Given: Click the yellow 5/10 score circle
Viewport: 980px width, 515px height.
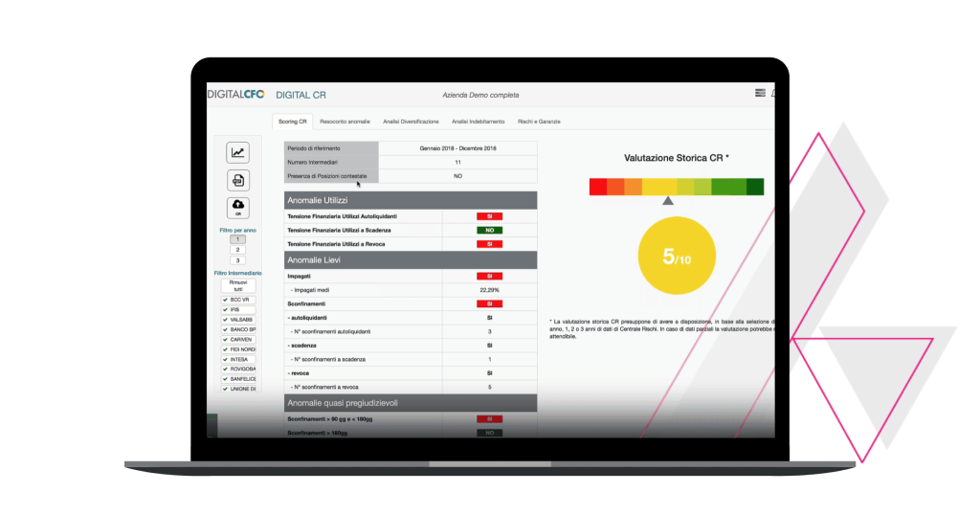Looking at the screenshot, I should pos(677,256).
